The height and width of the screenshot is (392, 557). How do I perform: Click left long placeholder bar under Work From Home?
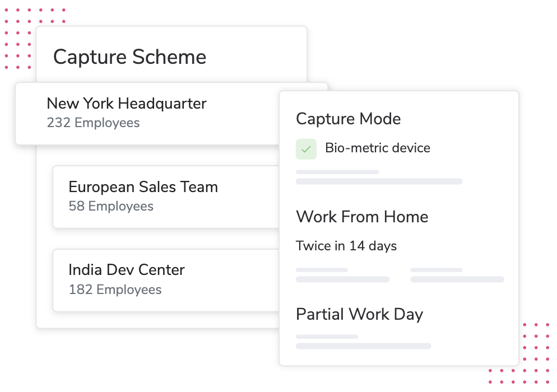pyautogui.click(x=342, y=279)
